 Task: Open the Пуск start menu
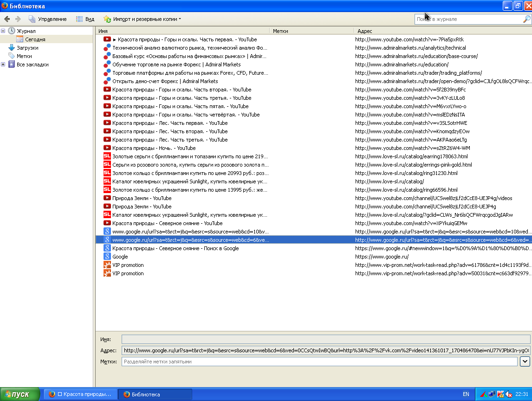(20, 394)
